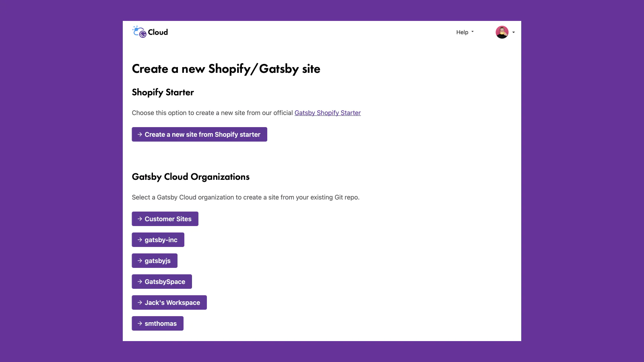Click the arrow icon next to gatsby-inc
This screenshot has width=644, height=362.
point(140,240)
